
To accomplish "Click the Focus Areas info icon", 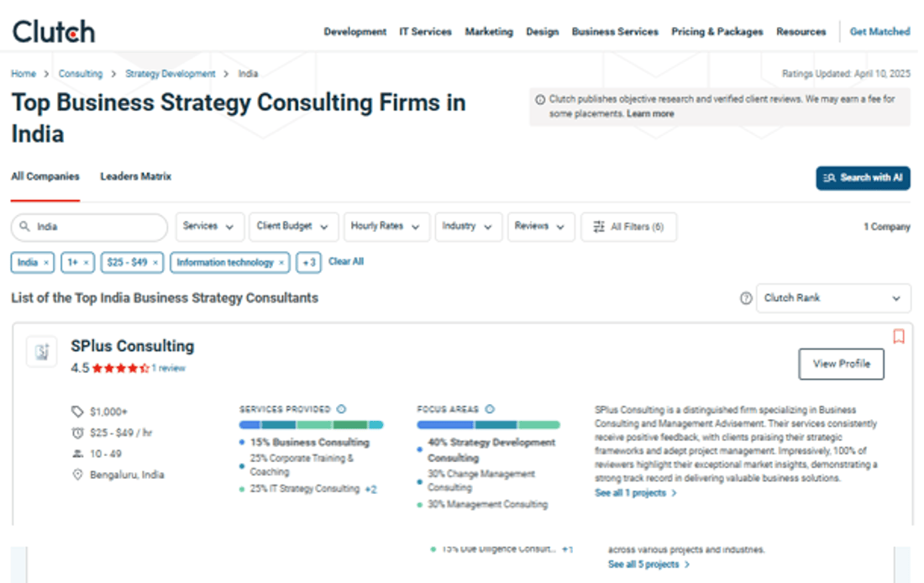I will 490,409.
